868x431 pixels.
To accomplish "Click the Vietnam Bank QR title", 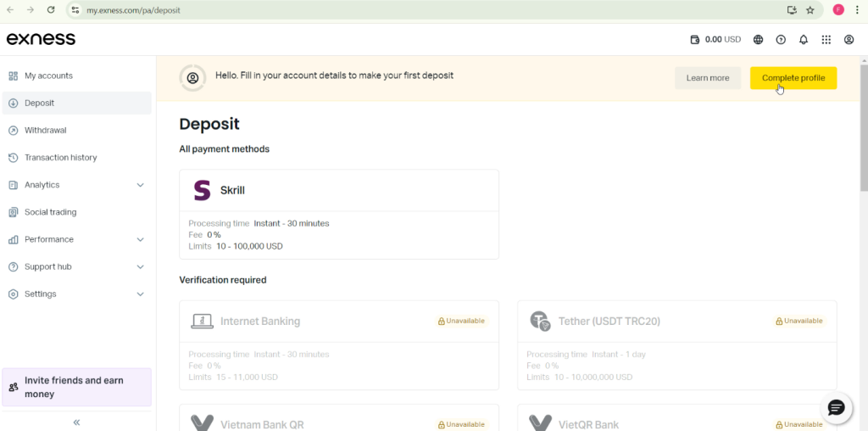I will [x=262, y=425].
